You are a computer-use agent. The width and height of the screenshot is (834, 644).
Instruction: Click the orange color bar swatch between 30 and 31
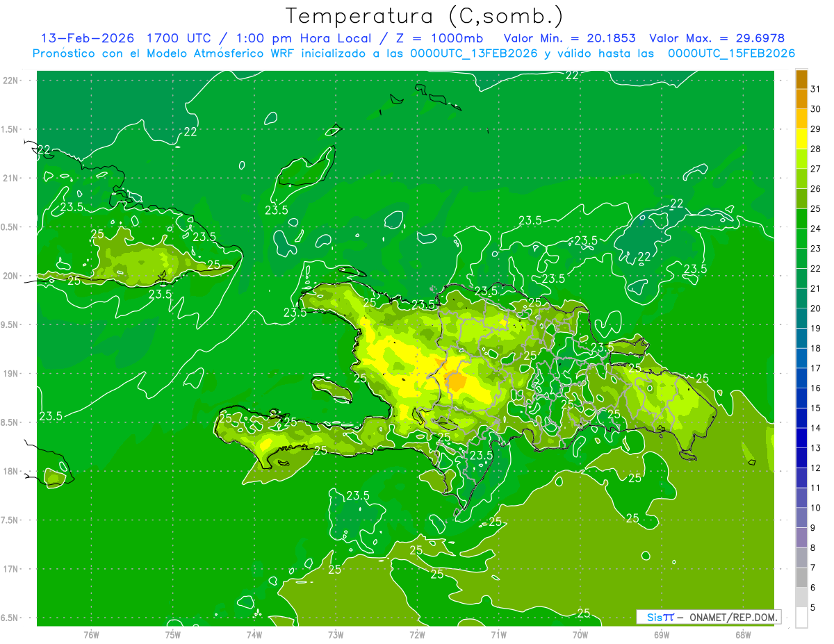(801, 99)
